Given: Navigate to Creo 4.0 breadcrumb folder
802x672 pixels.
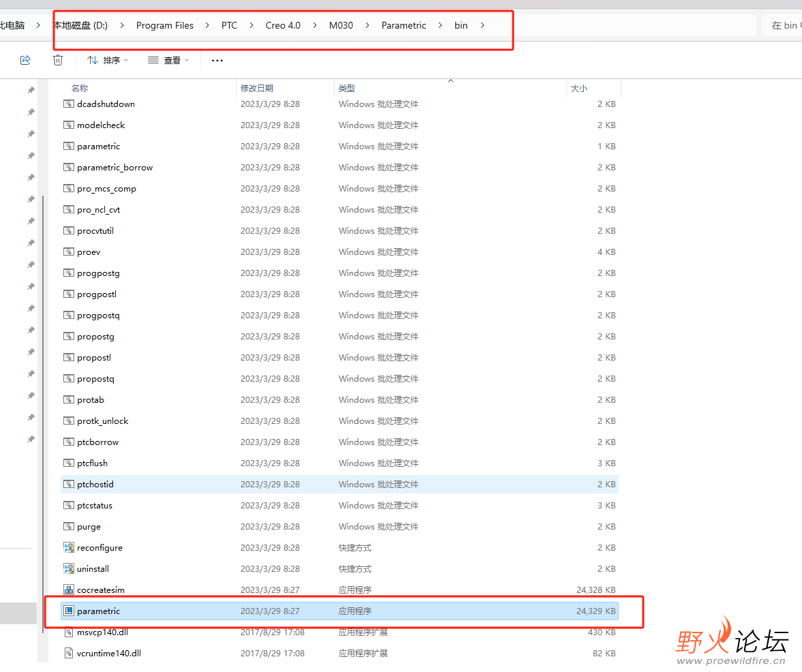Looking at the screenshot, I should point(283,26).
